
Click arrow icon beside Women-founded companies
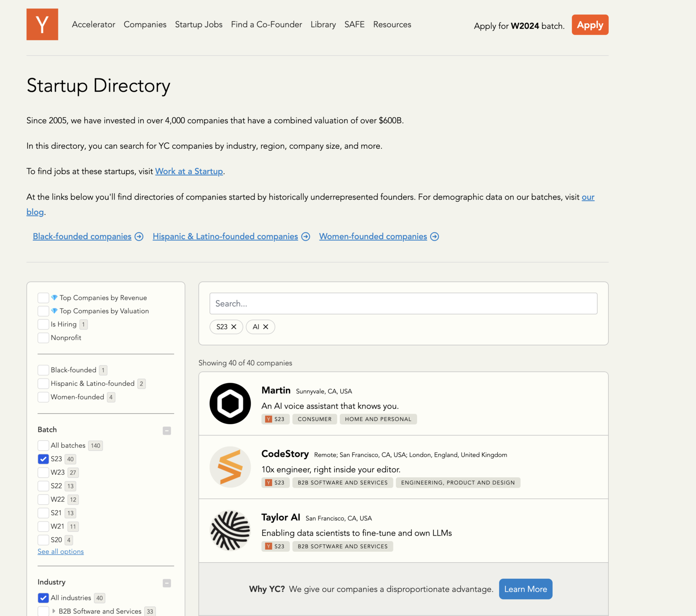pyautogui.click(x=435, y=237)
